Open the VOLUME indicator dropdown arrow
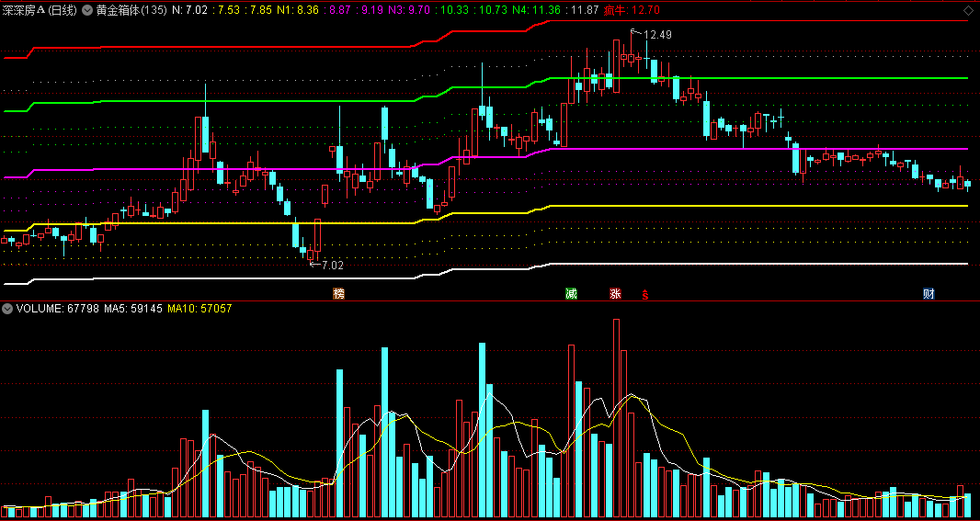Viewport: 980px width, 521px height. pyautogui.click(x=7, y=308)
